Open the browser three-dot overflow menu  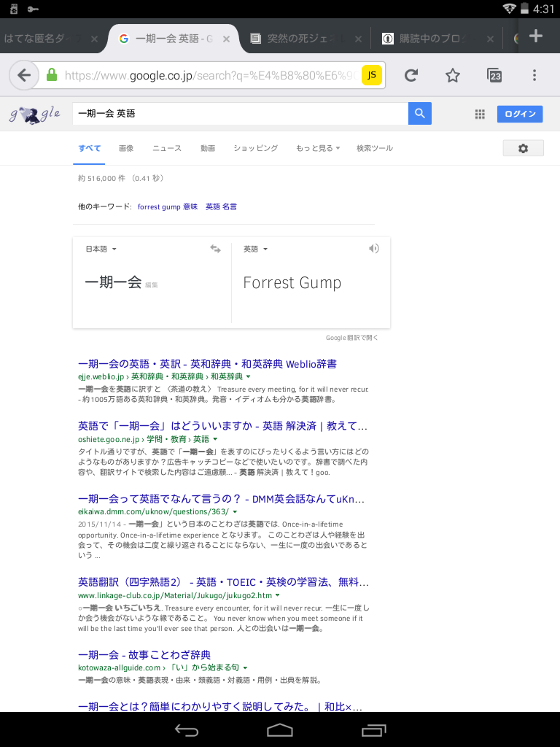click(534, 75)
